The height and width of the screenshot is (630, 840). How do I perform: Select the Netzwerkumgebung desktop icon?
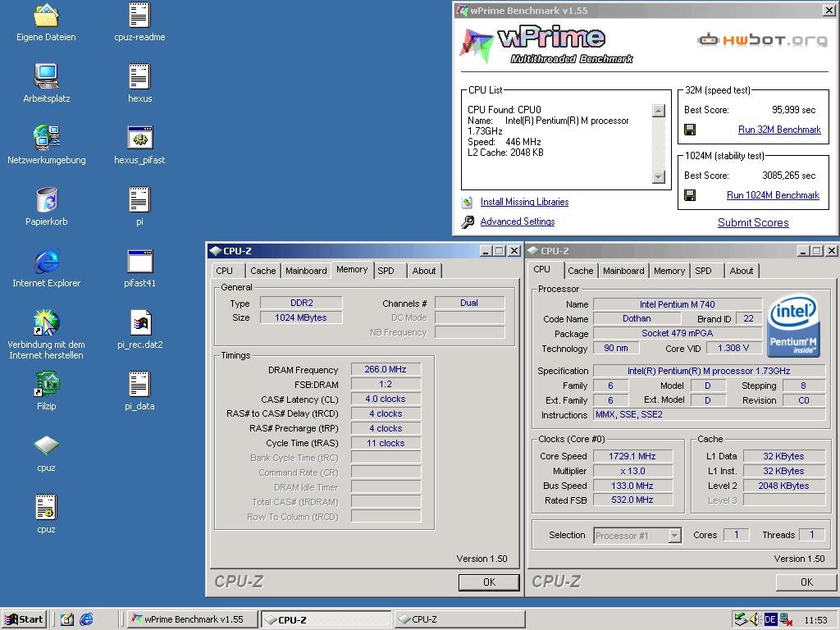coord(46,138)
